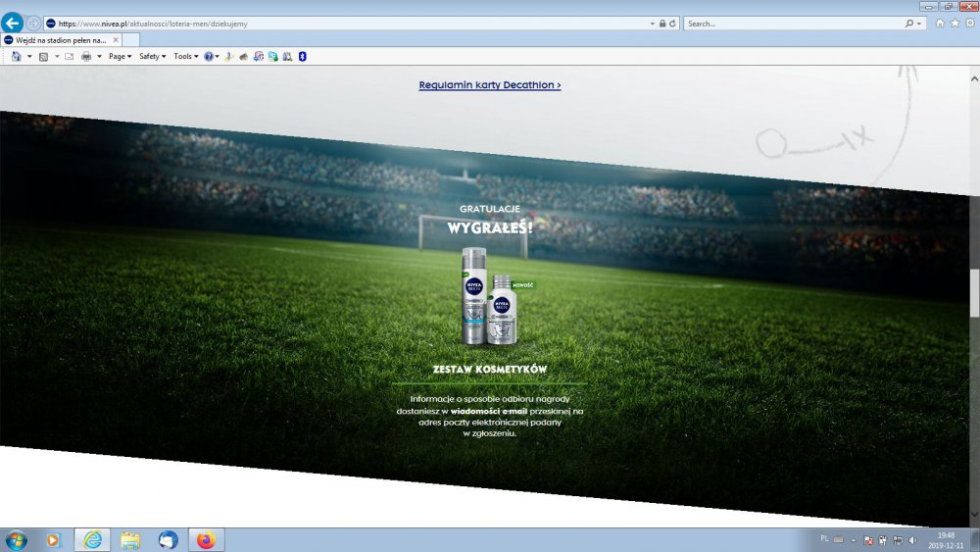Image resolution: width=980 pixels, height=552 pixels.
Task: Click in the Search input box
Action: (794, 24)
